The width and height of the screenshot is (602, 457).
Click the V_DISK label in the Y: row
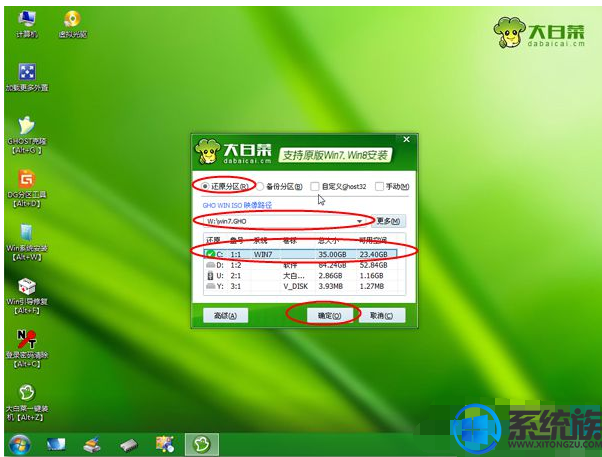[295, 286]
